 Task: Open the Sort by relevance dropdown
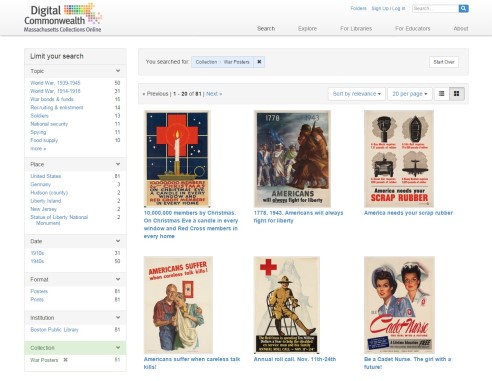[x=357, y=94]
